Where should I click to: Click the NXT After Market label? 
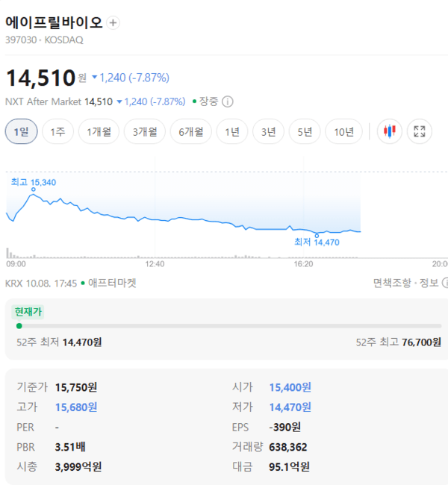coord(43,101)
